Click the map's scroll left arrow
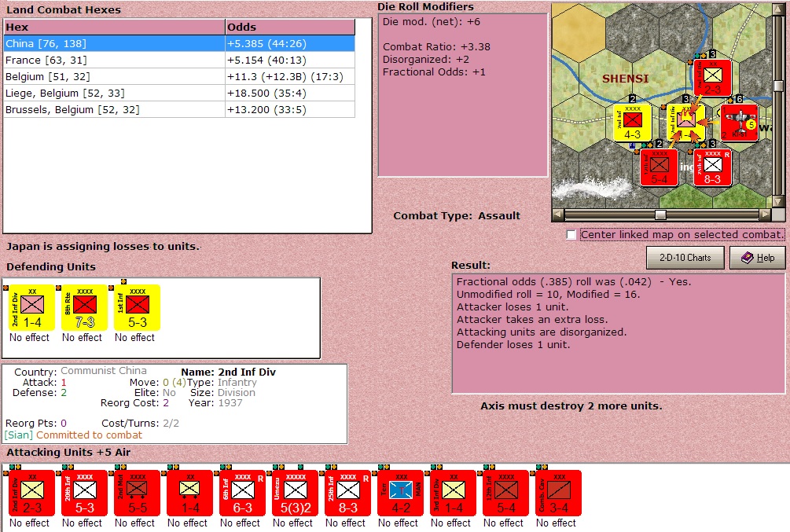This screenshot has width=790, height=532. click(x=557, y=215)
